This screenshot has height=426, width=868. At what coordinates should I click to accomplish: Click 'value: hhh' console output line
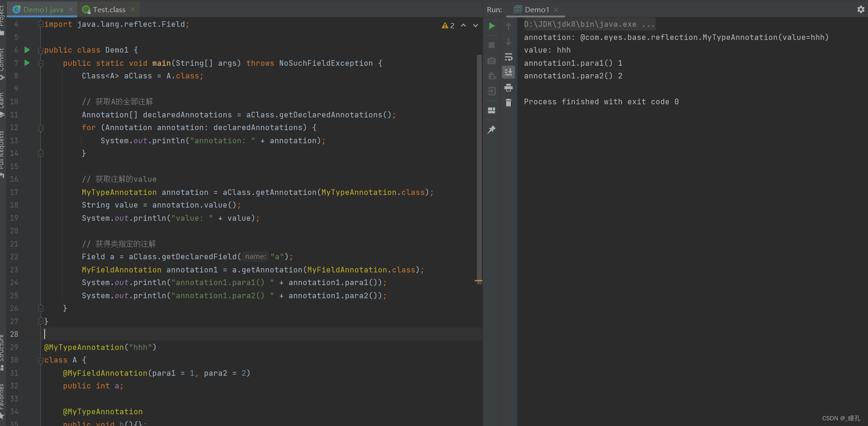click(547, 50)
